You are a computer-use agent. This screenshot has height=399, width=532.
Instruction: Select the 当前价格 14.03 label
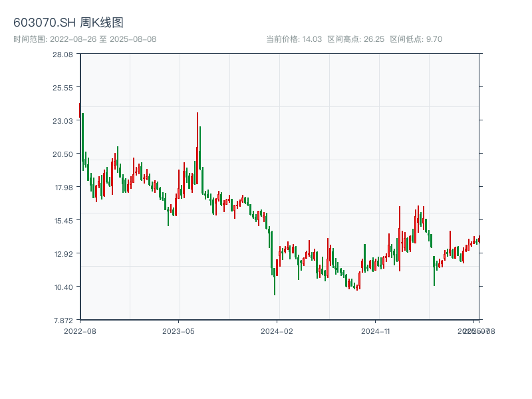coord(294,39)
